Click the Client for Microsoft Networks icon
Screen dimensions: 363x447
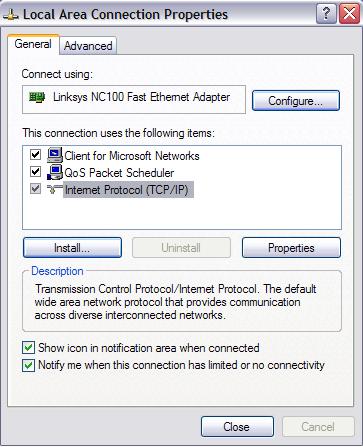(x=55, y=155)
